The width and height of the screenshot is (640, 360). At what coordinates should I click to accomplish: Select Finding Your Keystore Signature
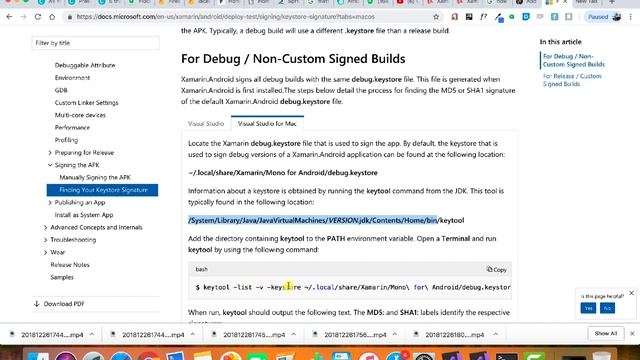point(102,190)
